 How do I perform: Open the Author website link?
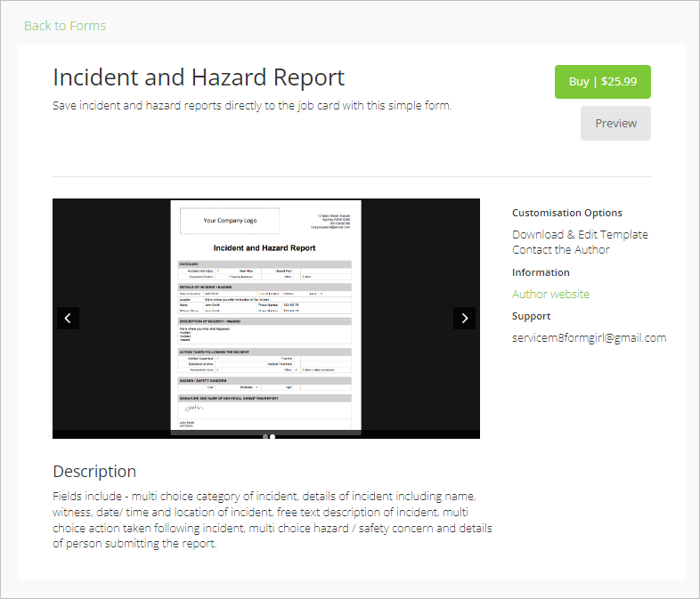click(x=551, y=295)
